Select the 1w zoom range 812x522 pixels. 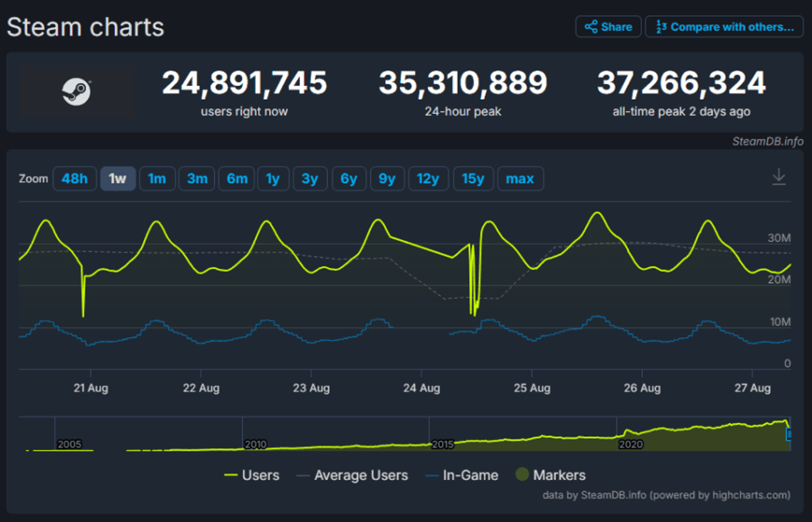pyautogui.click(x=118, y=179)
